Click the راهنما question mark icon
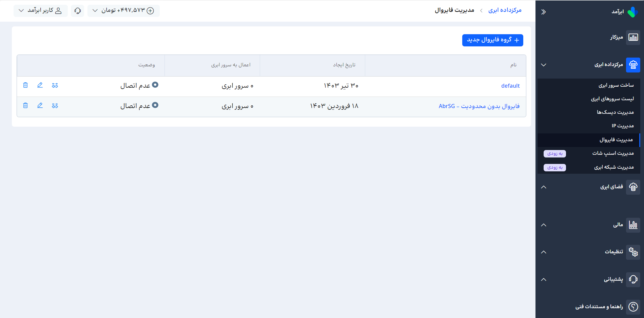Viewport: 644px width, 318px height. [x=633, y=306]
